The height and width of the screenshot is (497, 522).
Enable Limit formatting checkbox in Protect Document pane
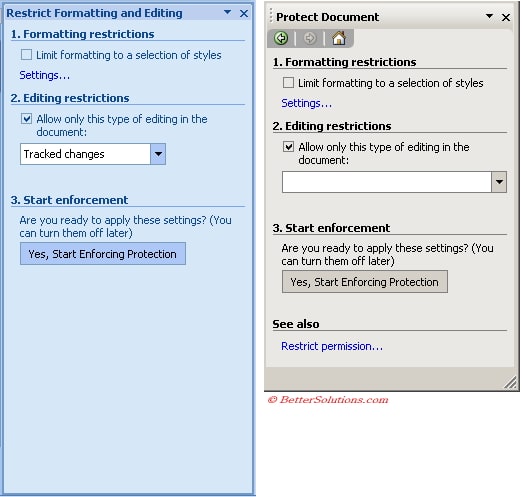288,83
